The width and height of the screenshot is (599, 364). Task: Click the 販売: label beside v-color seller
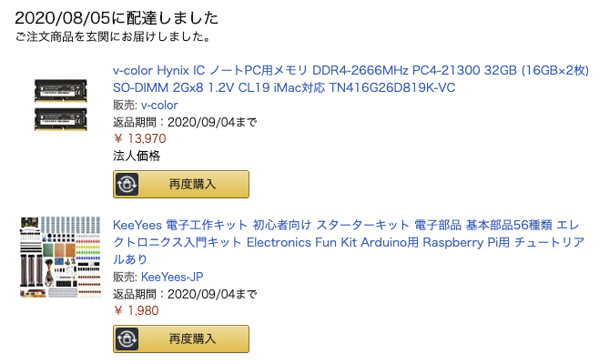(x=125, y=106)
